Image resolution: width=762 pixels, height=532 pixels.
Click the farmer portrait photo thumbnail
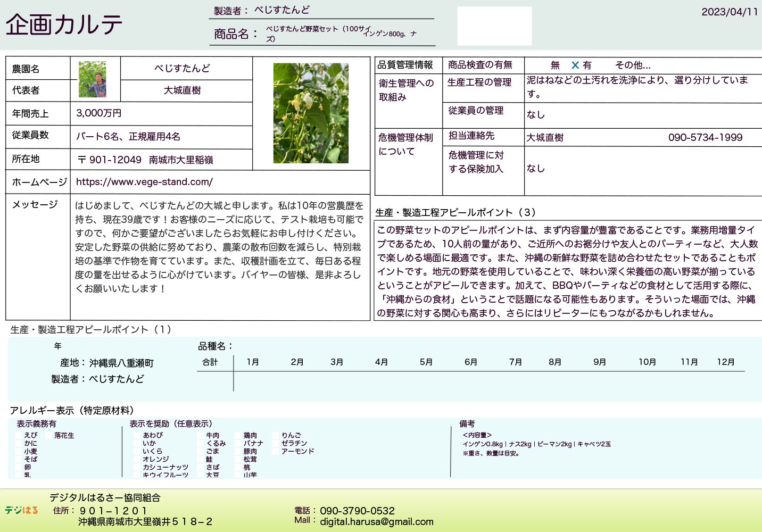92,79
